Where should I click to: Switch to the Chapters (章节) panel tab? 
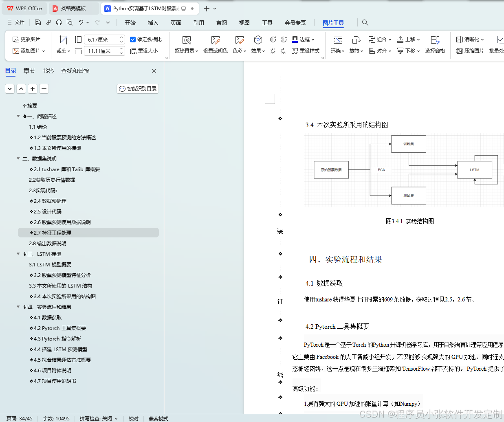(x=29, y=71)
